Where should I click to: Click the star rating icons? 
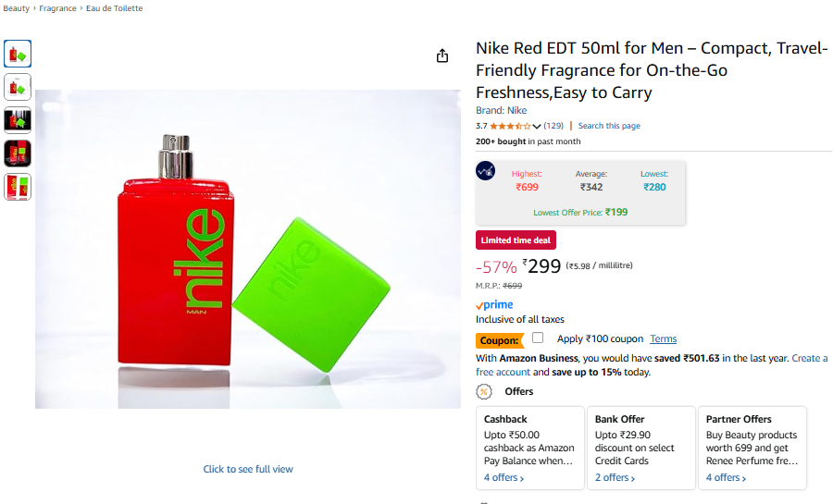click(x=509, y=126)
